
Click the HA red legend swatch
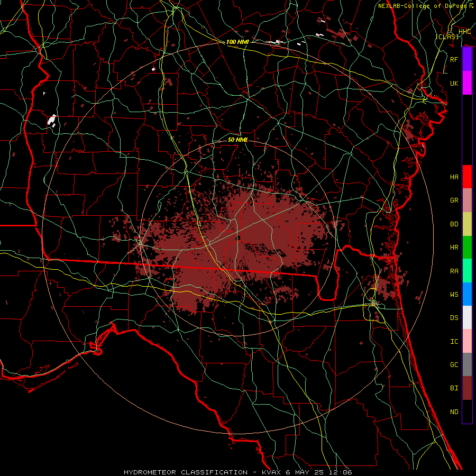(x=467, y=177)
